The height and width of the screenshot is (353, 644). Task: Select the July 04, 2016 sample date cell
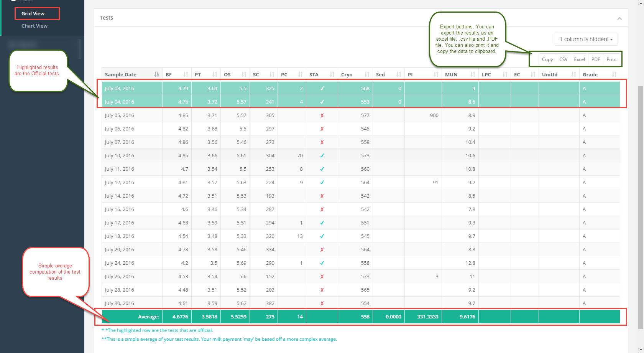(132, 102)
